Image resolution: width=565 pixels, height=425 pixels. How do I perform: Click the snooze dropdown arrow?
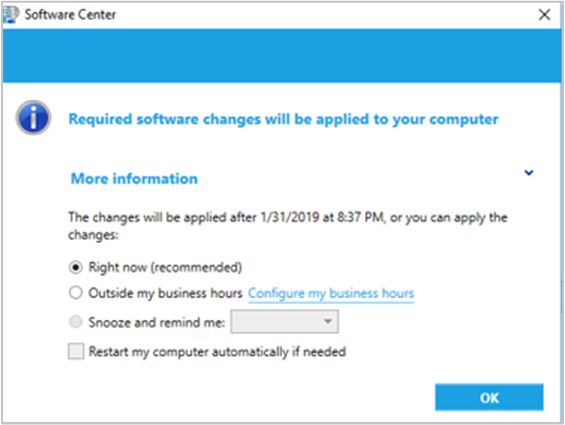(x=328, y=321)
